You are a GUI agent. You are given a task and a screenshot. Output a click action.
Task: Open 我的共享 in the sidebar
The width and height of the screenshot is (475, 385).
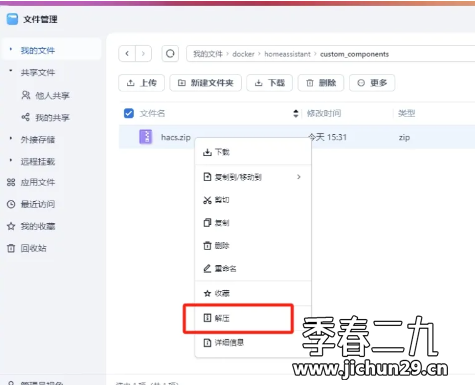52,117
